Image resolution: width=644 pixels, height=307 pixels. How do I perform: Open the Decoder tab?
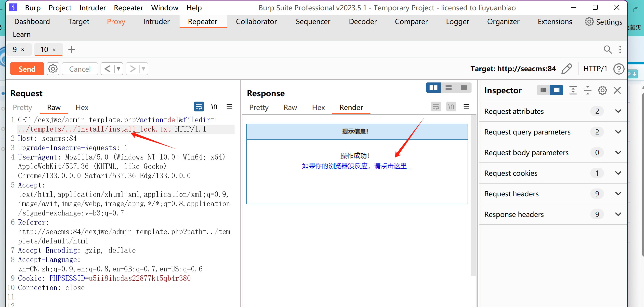[363, 22]
